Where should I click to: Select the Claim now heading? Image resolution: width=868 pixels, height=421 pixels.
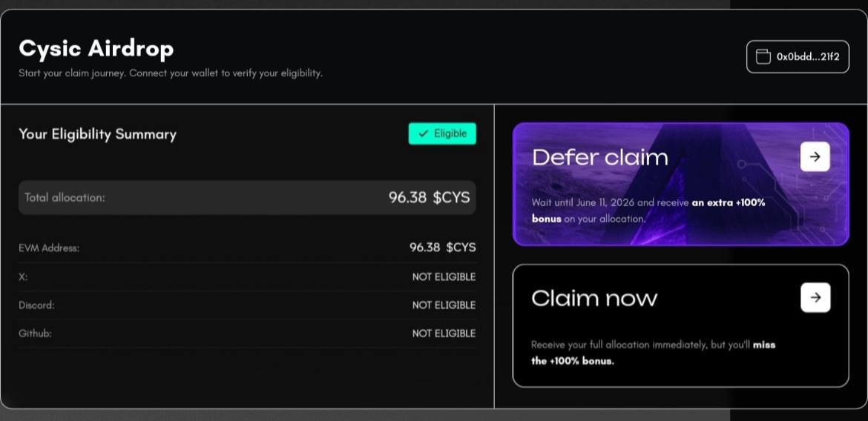tap(594, 298)
